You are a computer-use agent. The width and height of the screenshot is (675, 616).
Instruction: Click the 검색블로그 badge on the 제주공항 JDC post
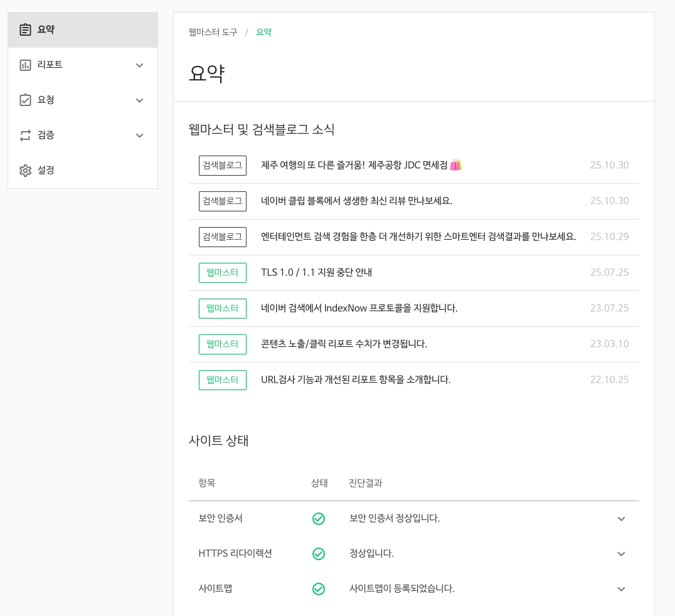tap(222, 165)
